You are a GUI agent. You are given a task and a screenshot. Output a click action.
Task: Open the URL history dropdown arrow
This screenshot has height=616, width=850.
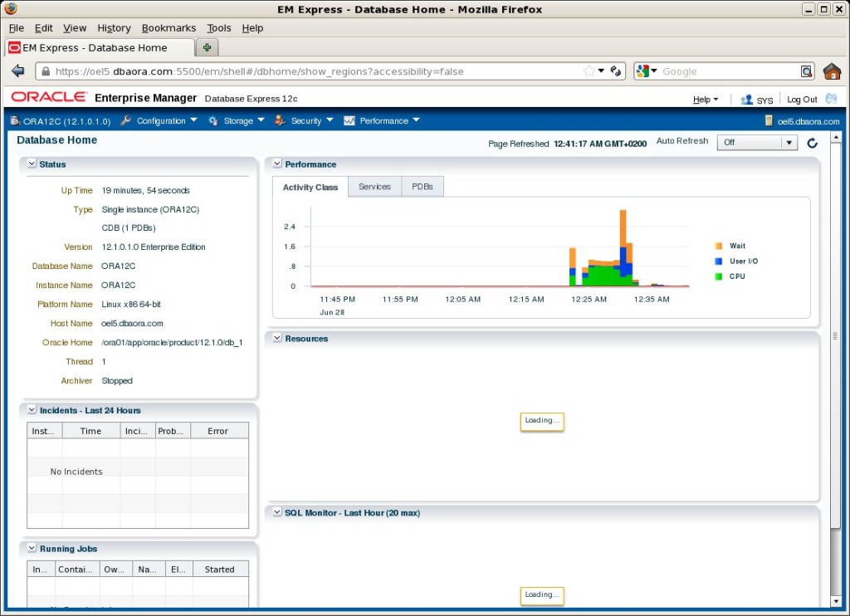(601, 71)
